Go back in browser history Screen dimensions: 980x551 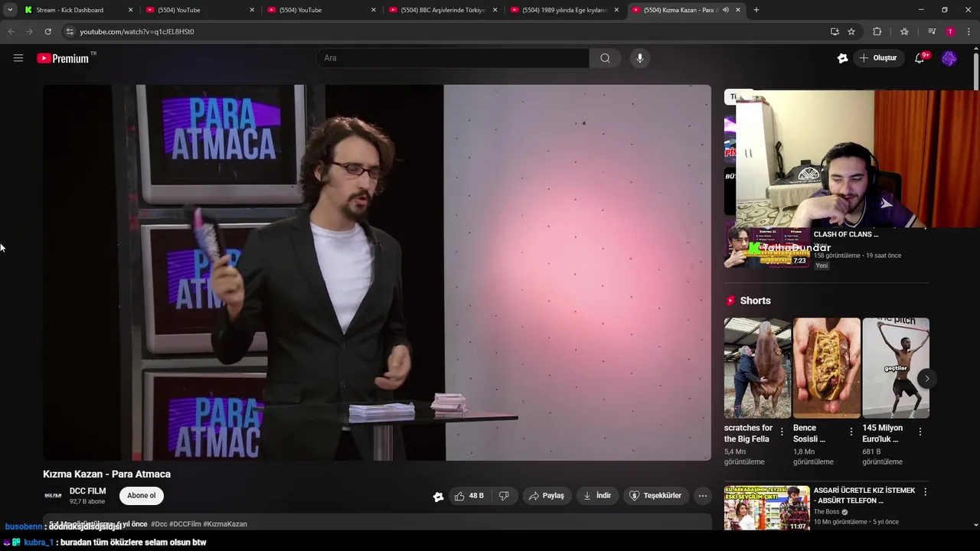pyautogui.click(x=11, y=31)
